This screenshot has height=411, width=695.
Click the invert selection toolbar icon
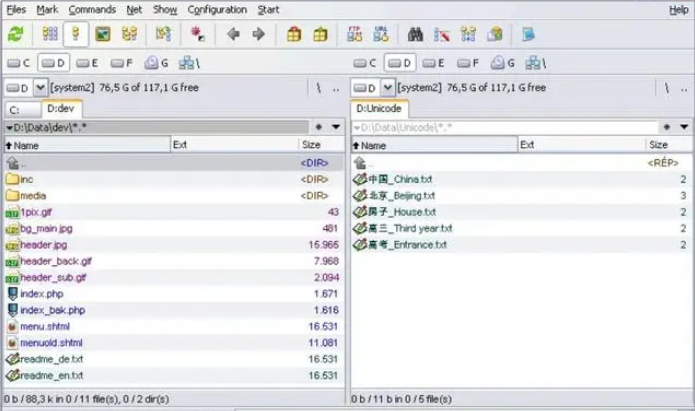(x=163, y=34)
